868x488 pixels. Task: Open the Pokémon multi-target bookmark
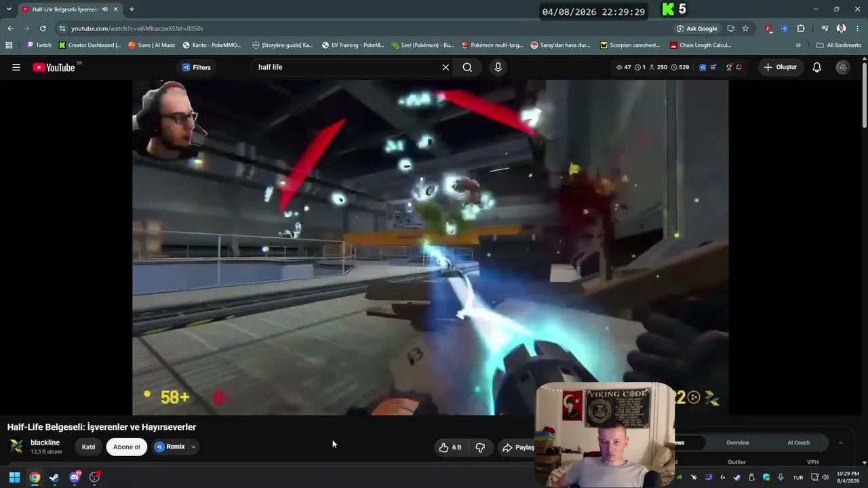(492, 45)
